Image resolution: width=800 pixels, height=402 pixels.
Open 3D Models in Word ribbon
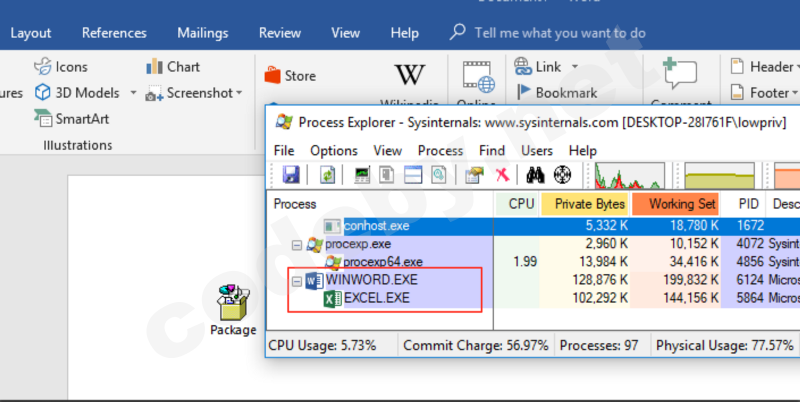tap(77, 93)
